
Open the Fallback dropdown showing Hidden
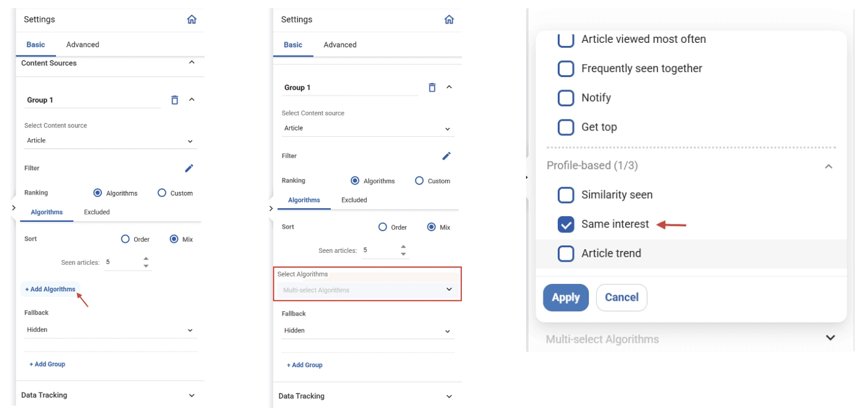(x=110, y=328)
